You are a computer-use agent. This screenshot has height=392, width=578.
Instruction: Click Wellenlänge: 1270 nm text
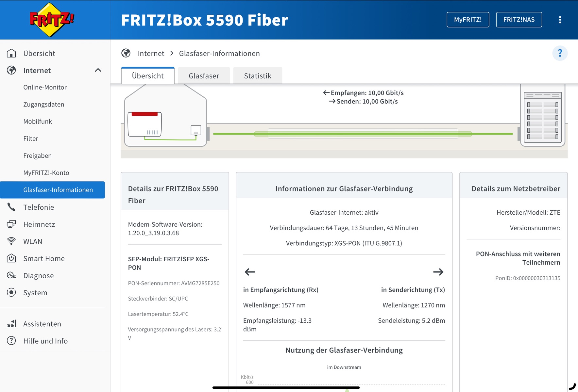click(x=414, y=305)
